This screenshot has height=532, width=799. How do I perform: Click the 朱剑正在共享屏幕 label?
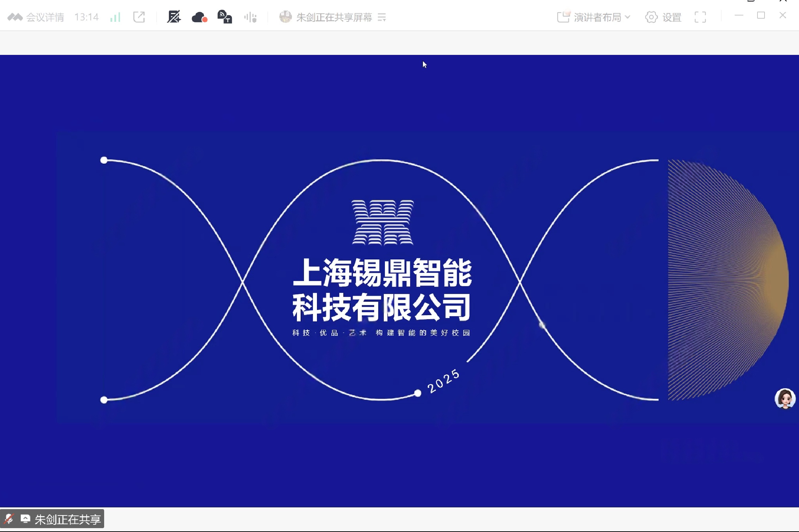tap(334, 17)
